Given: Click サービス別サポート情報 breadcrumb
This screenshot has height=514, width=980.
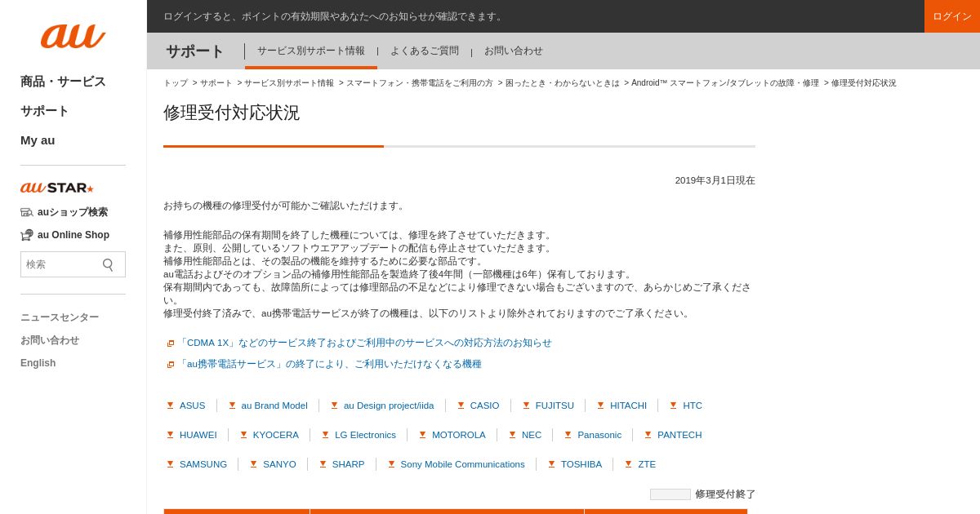Looking at the screenshot, I should [x=289, y=83].
